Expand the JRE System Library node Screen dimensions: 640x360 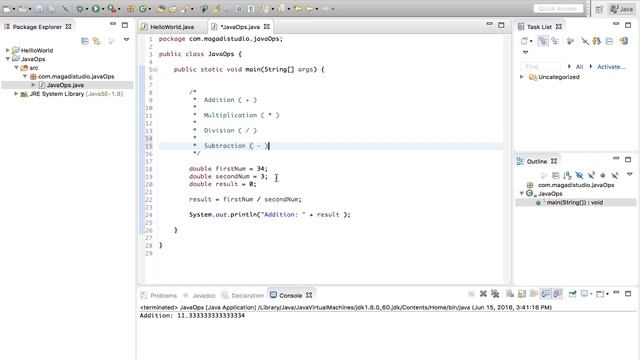point(16,94)
